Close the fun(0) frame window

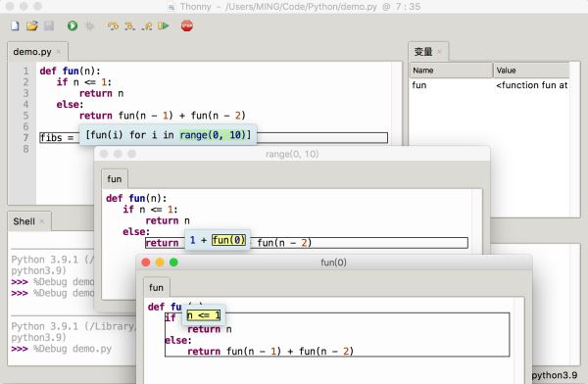[146, 263]
